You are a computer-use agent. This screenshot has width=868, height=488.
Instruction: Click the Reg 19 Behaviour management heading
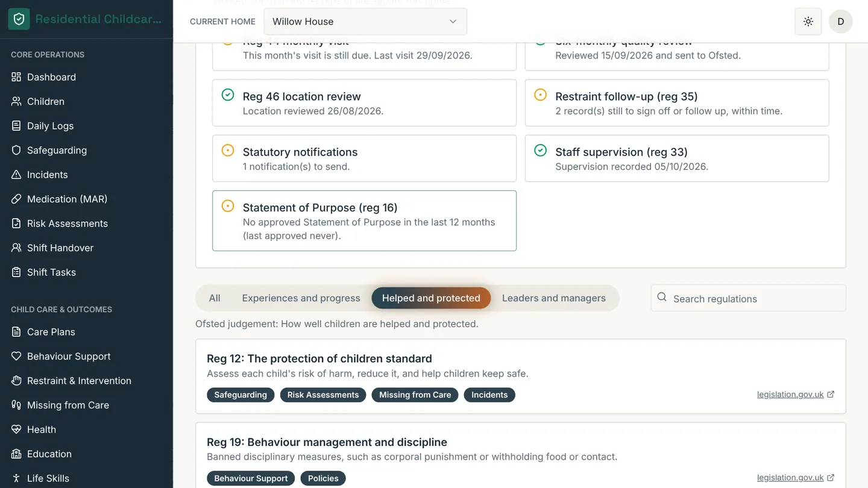click(327, 442)
